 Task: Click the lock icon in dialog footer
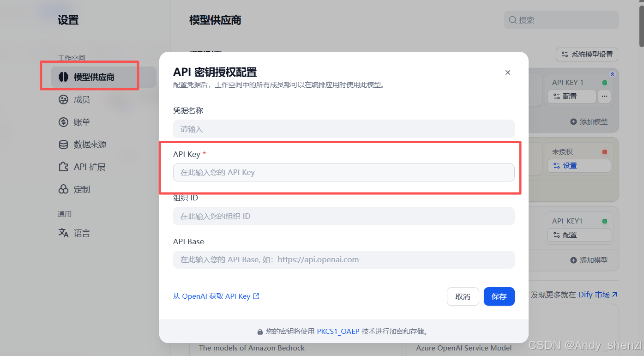260,332
